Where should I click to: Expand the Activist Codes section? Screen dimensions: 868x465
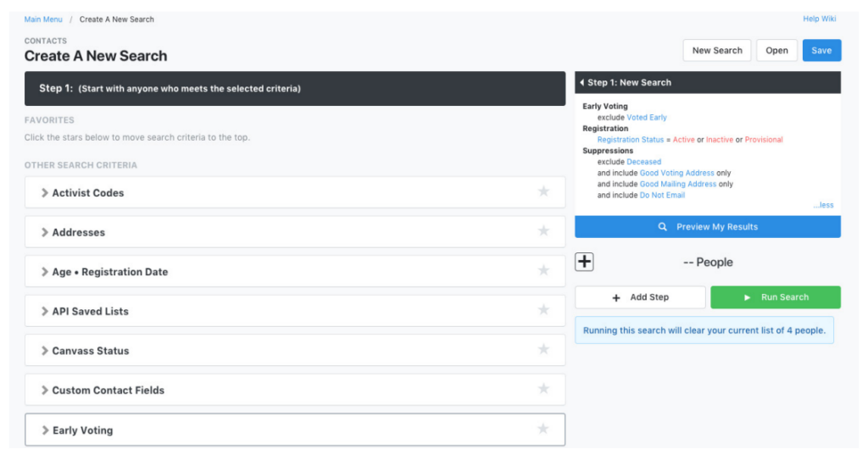tap(45, 193)
